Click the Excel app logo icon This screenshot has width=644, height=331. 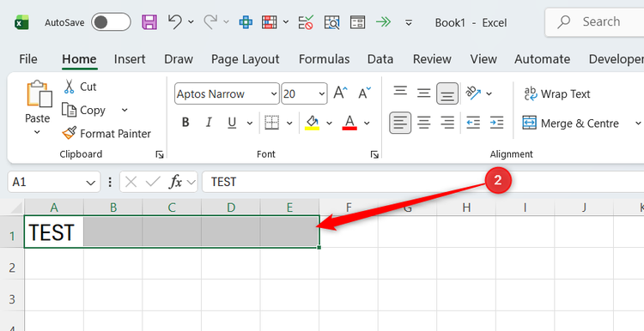[21, 22]
